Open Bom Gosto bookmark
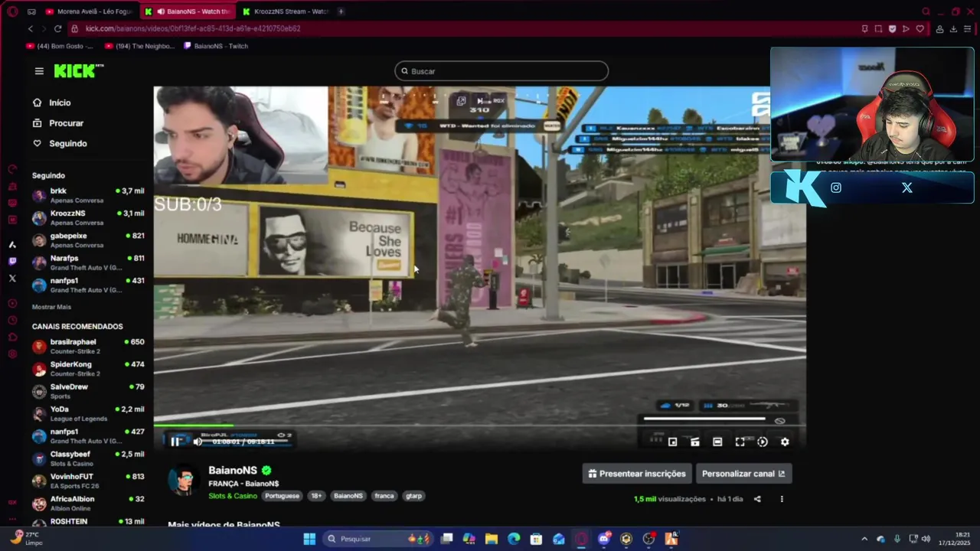 pyautogui.click(x=60, y=46)
